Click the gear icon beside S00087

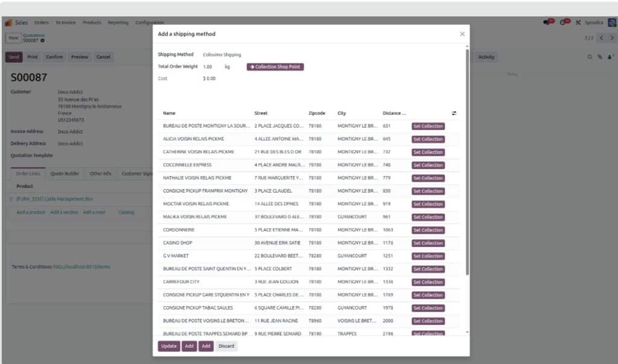[43, 41]
